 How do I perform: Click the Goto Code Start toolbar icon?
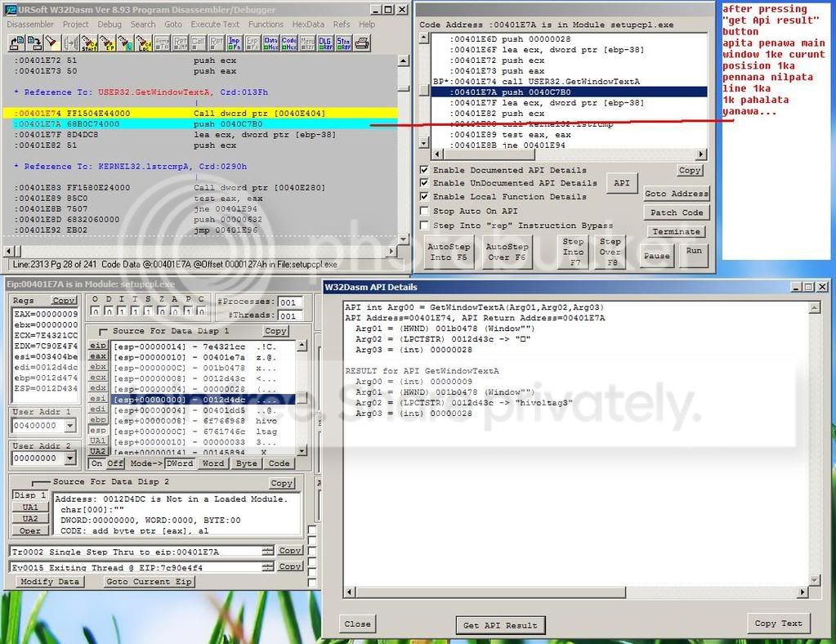[88, 42]
